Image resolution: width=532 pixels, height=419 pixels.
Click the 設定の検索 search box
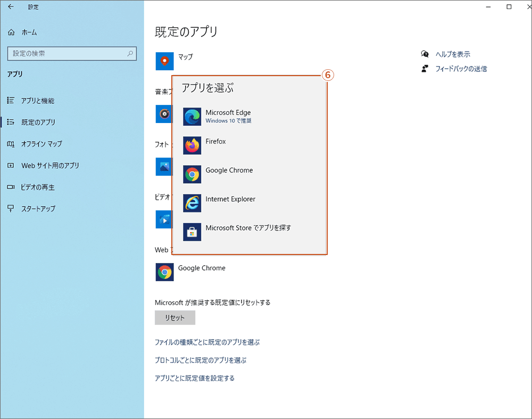click(72, 53)
